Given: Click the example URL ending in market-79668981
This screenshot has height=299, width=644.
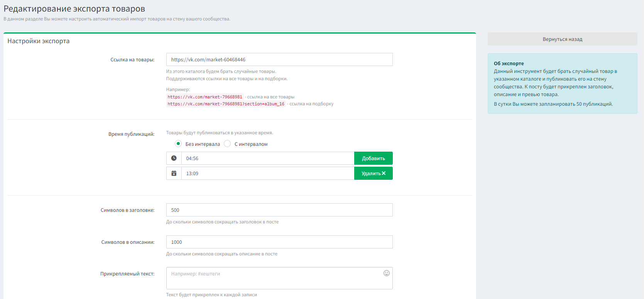Looking at the screenshot, I should pos(205,97).
